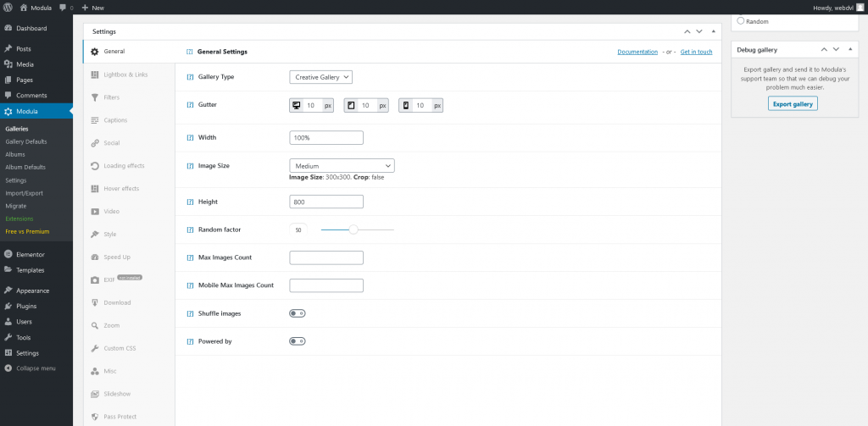Click the comments bubble icon in admin bar
The image size is (868, 426).
point(64,8)
